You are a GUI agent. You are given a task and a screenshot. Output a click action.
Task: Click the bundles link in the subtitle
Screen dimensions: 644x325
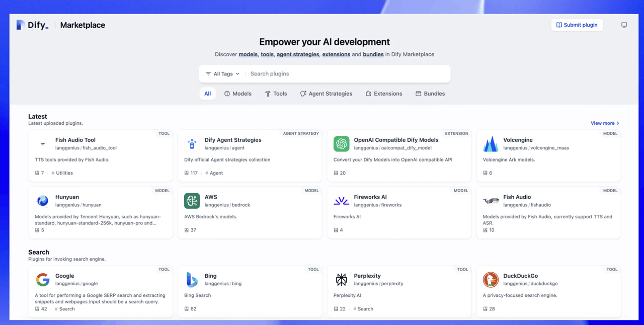(x=373, y=54)
